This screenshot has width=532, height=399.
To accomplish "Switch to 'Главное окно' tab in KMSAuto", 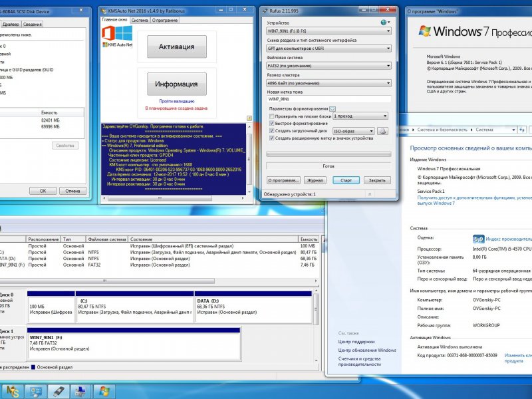I will 114,20.
